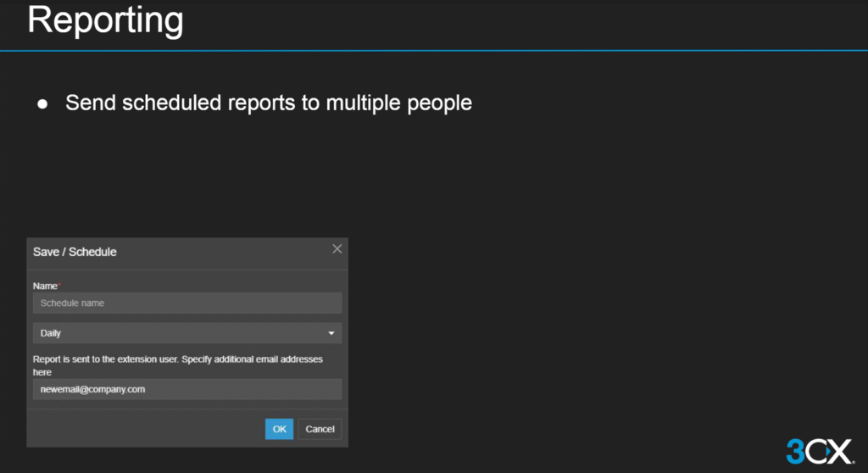Click the red required asterisk by Name

pyautogui.click(x=59, y=286)
